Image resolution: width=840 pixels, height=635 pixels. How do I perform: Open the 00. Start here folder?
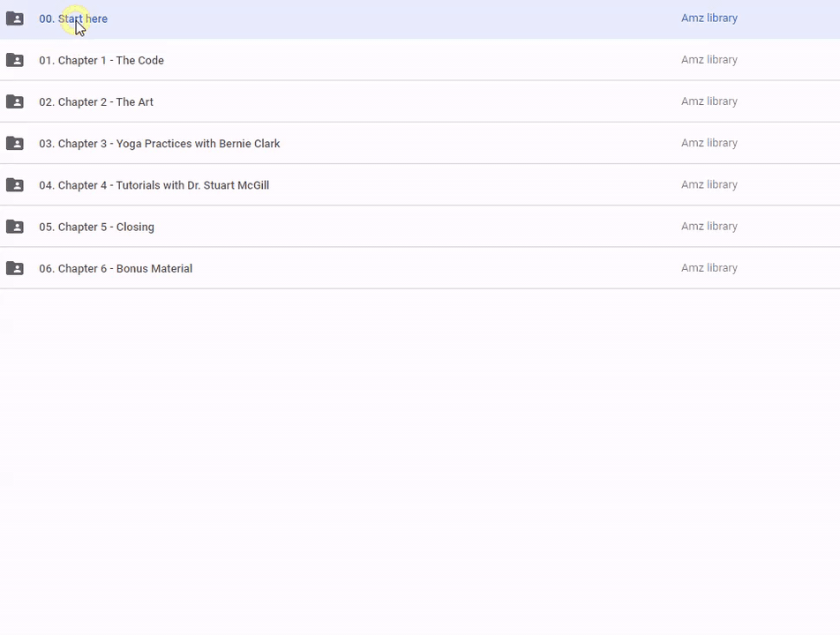pos(73,19)
